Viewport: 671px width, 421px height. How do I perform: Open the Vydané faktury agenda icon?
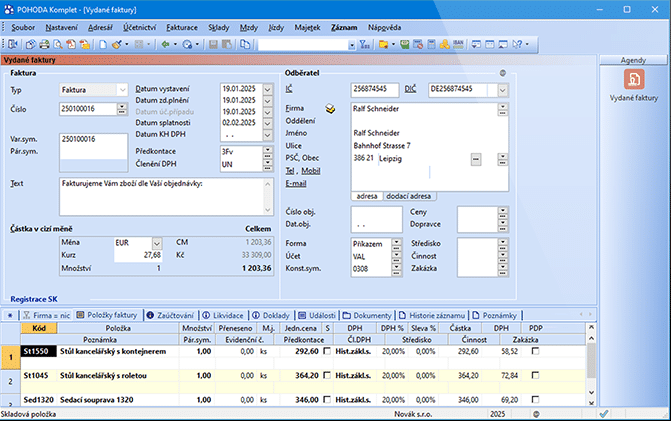click(634, 81)
